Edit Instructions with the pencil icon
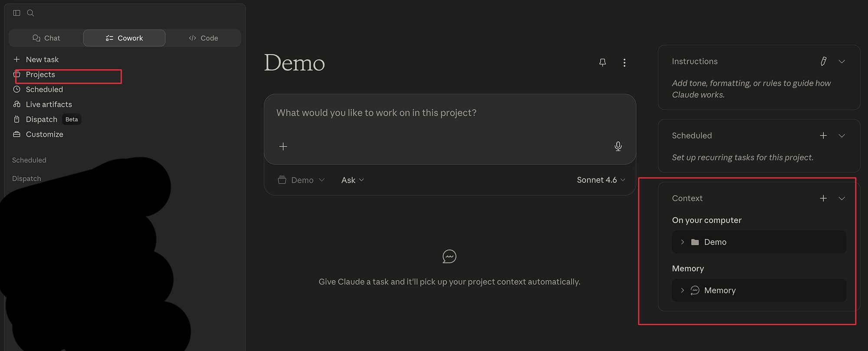The image size is (868, 351). pyautogui.click(x=823, y=61)
